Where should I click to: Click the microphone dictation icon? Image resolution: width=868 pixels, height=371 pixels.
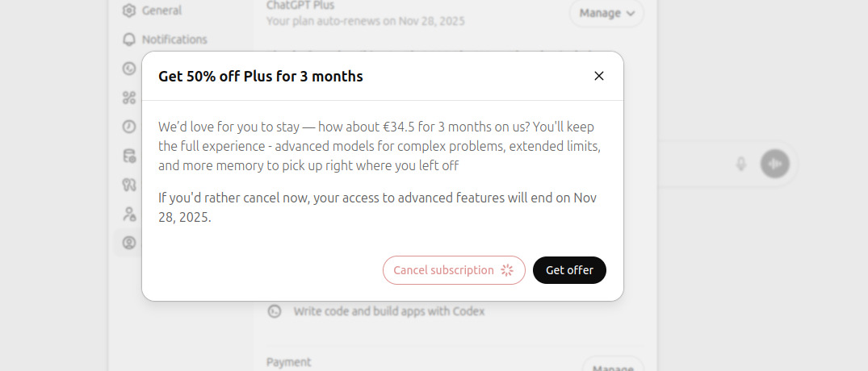(741, 164)
